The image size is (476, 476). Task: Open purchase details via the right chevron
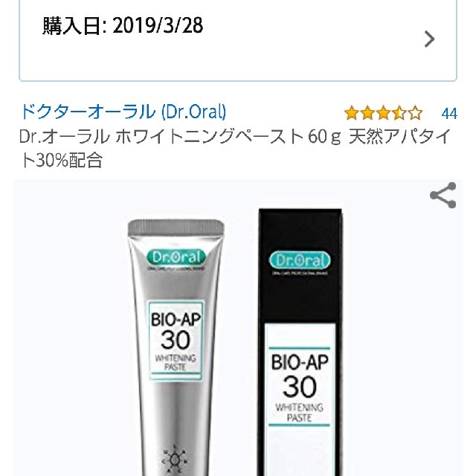pyautogui.click(x=430, y=39)
